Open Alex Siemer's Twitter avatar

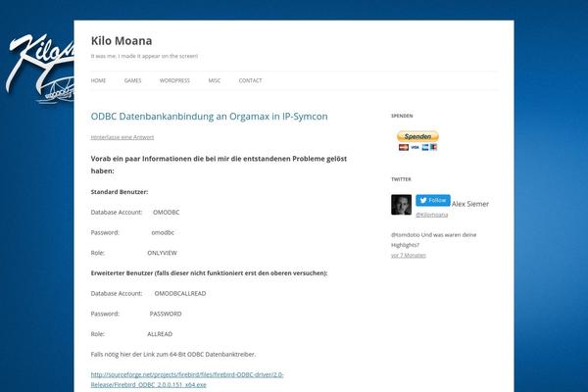pyautogui.click(x=401, y=205)
